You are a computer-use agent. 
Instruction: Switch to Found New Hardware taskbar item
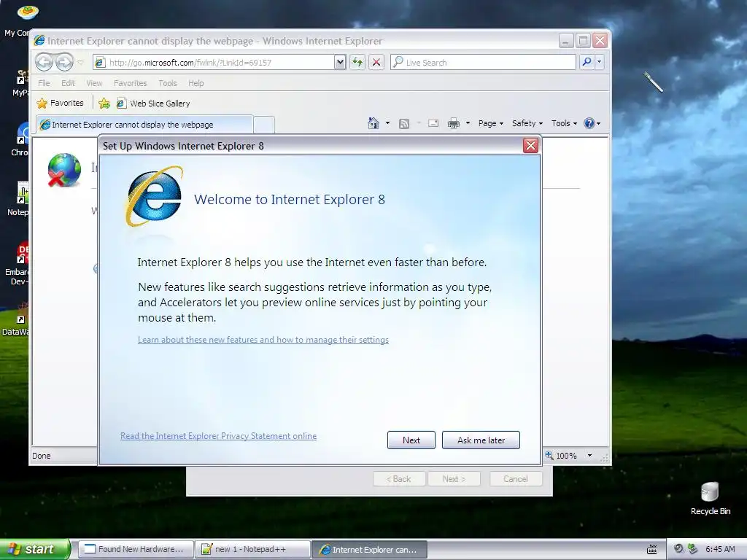135,549
